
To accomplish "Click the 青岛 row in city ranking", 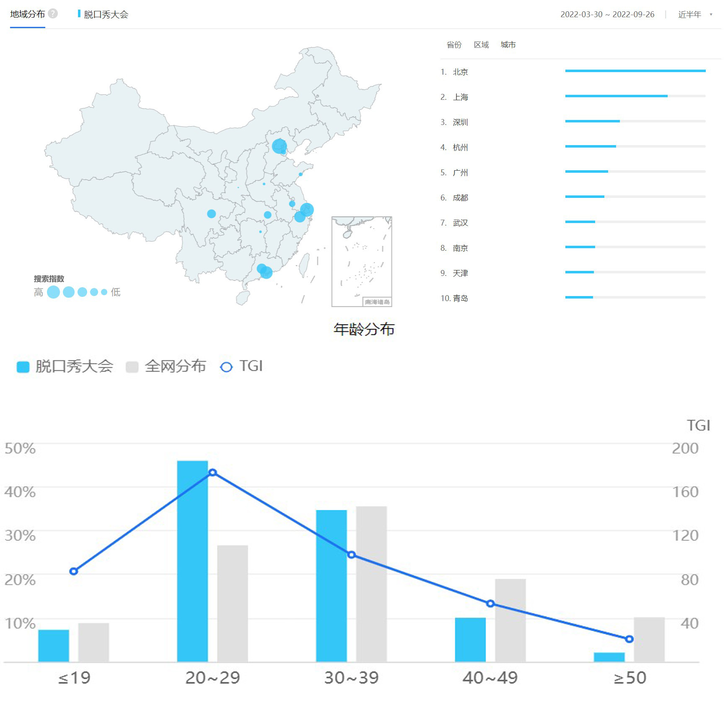I will pyautogui.click(x=573, y=298).
